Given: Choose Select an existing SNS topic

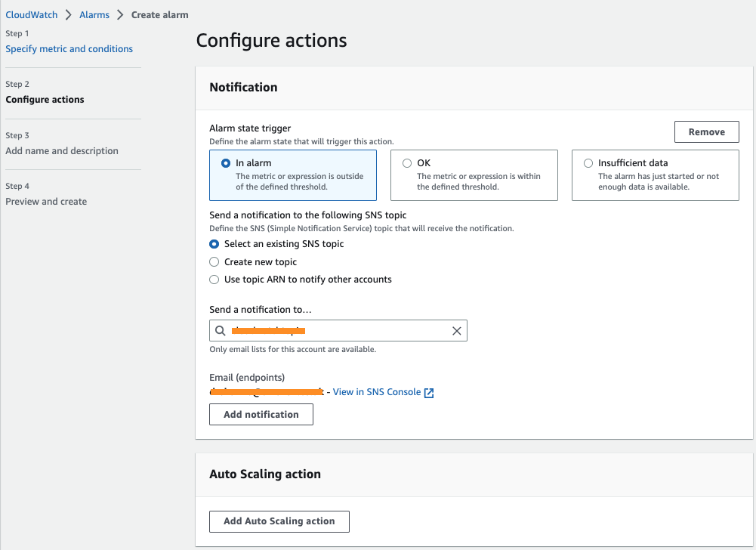Looking at the screenshot, I should pyautogui.click(x=214, y=244).
